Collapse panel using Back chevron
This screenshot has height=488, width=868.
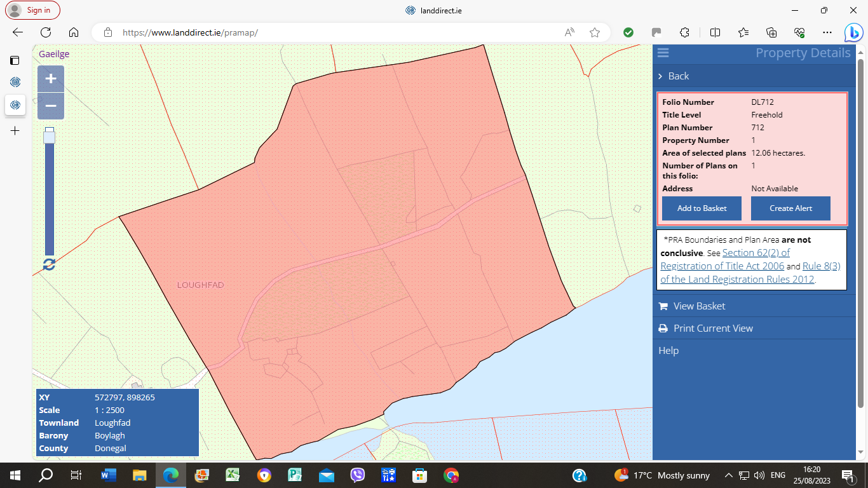[661, 76]
